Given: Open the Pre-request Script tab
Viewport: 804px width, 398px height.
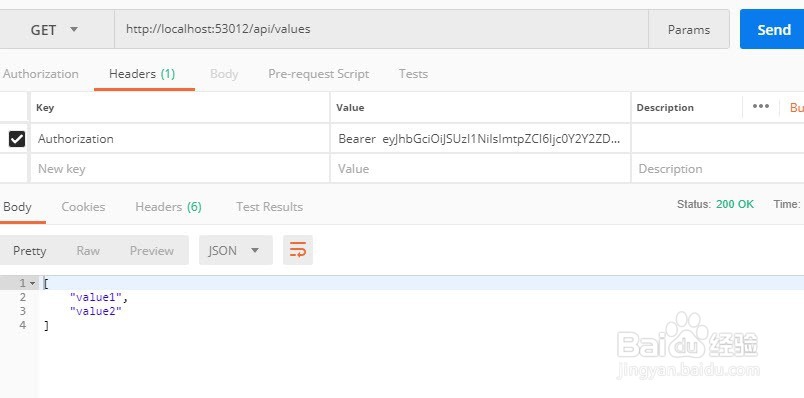Looking at the screenshot, I should click(318, 74).
